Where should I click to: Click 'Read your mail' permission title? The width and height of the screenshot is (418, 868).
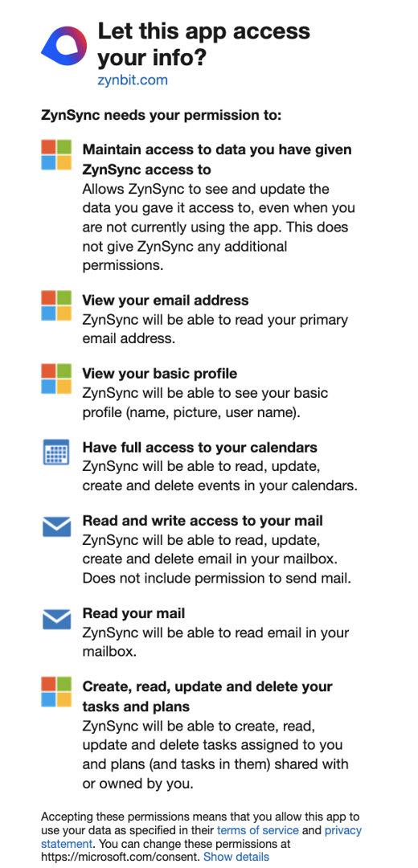coord(133,613)
